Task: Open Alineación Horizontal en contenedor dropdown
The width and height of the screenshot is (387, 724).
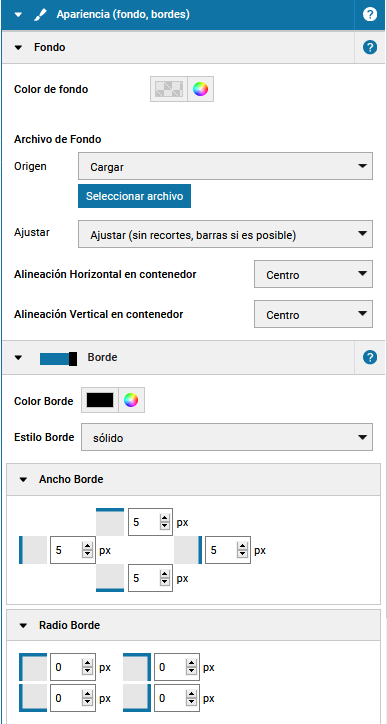Action: 313,274
